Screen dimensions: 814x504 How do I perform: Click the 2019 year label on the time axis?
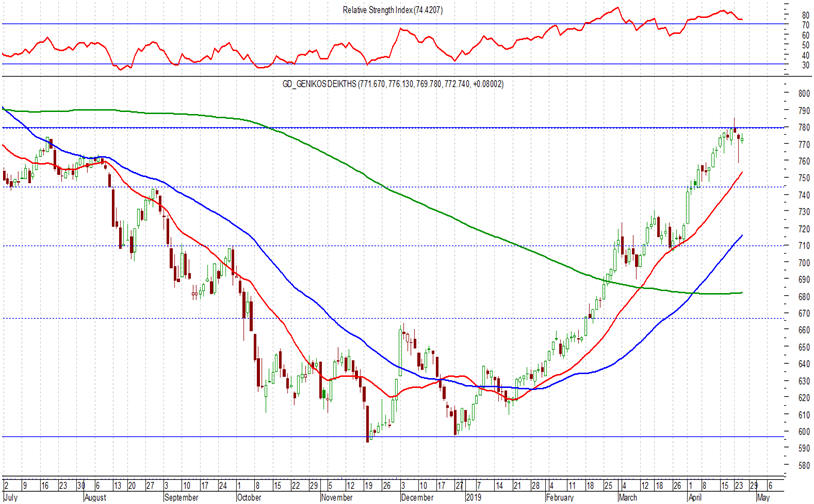(473, 497)
